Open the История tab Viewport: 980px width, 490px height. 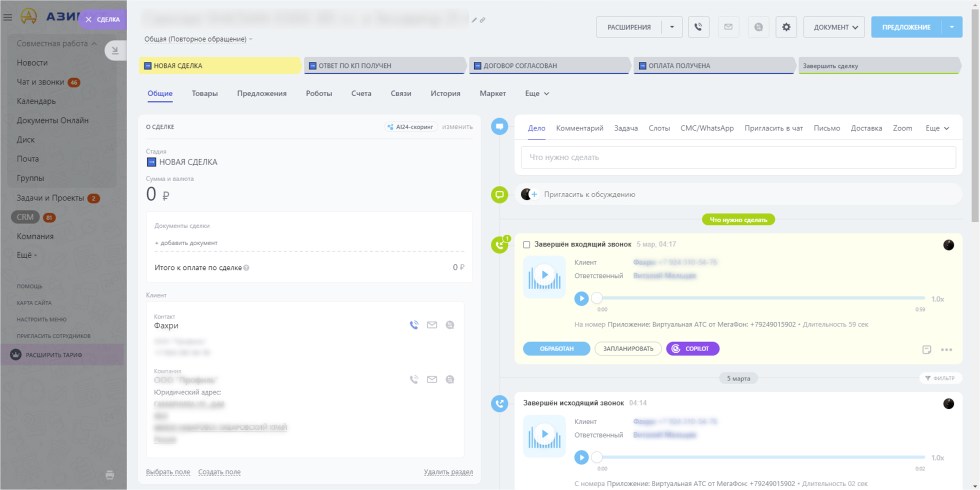[x=445, y=94]
